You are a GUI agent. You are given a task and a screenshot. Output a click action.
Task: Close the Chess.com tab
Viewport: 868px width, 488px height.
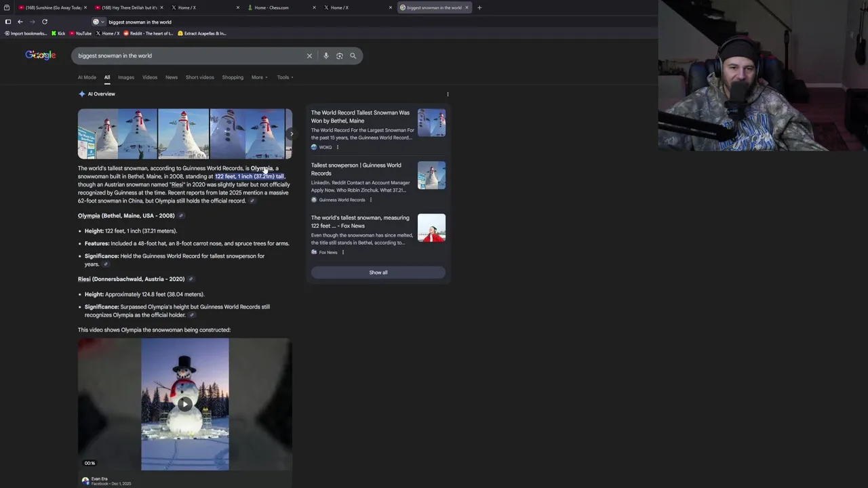[x=314, y=7]
